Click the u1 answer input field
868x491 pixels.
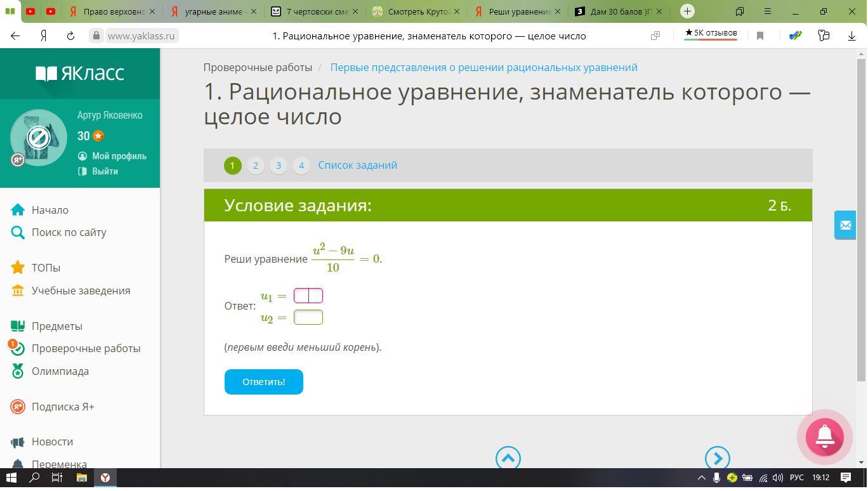point(308,296)
